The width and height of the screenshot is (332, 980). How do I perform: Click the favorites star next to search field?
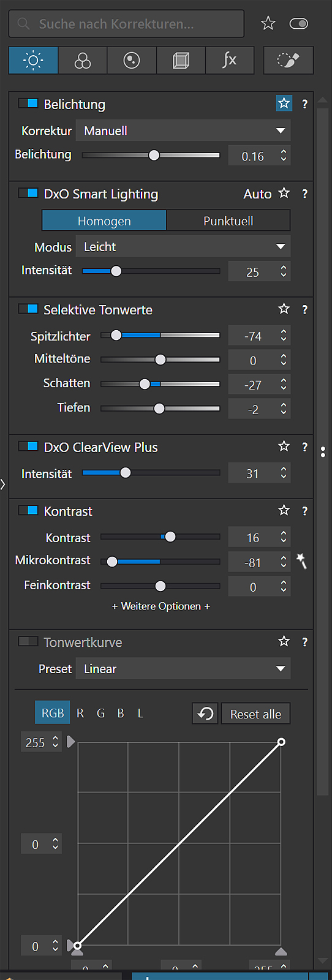[x=268, y=23]
